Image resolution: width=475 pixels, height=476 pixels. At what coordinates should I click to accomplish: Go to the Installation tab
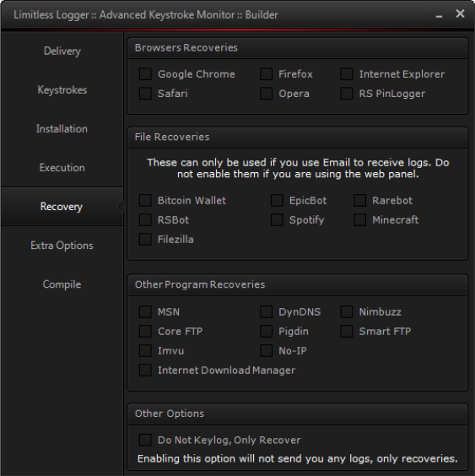click(62, 129)
